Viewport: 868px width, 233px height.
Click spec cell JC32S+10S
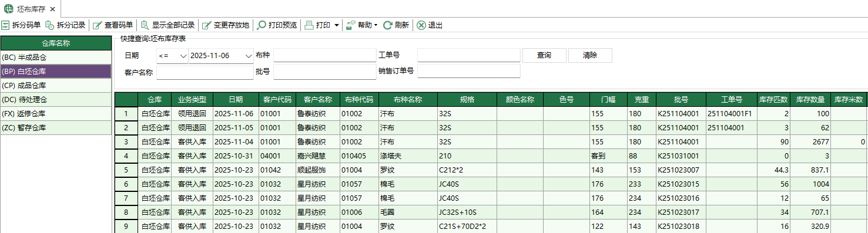467,212
